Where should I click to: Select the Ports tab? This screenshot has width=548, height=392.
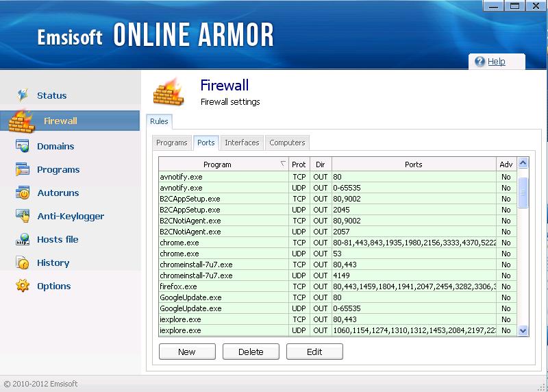point(206,143)
